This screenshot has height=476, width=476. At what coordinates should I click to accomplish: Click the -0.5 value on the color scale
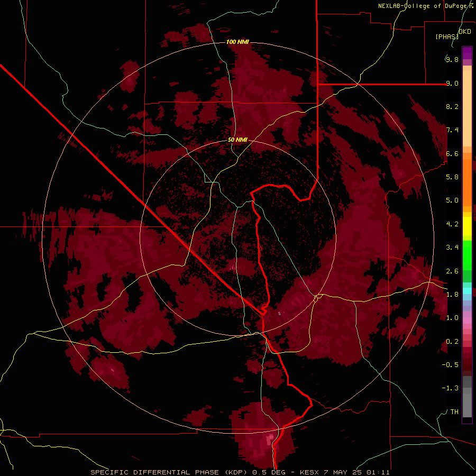click(450, 364)
